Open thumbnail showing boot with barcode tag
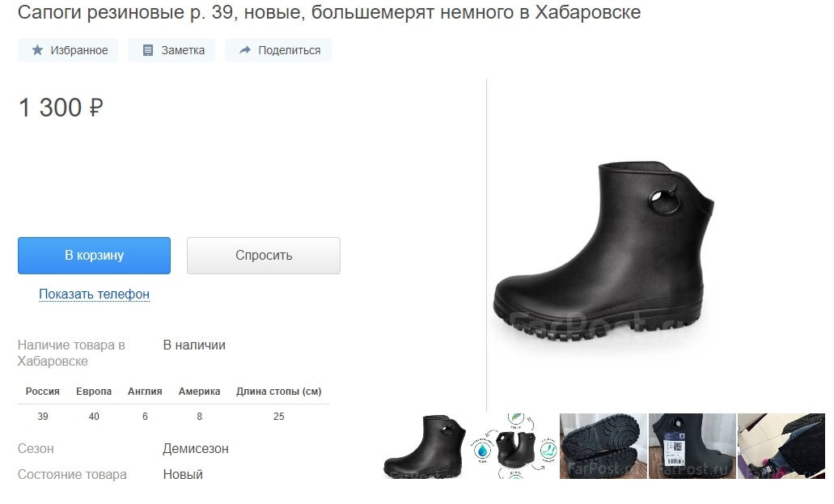 coord(692,446)
